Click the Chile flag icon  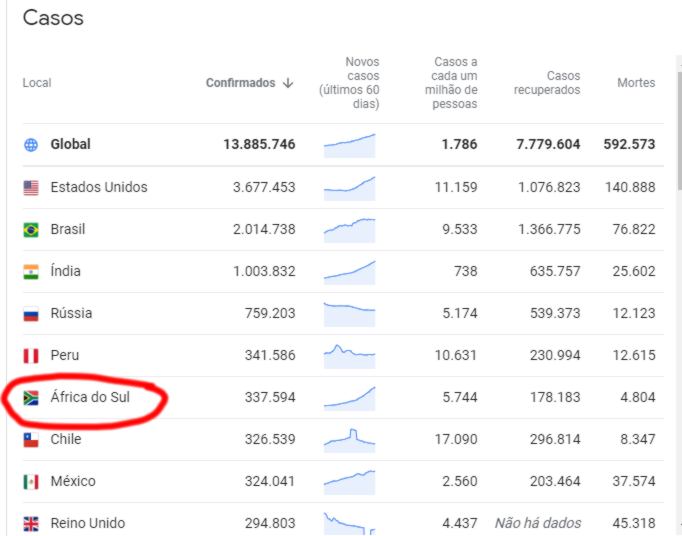(x=31, y=440)
